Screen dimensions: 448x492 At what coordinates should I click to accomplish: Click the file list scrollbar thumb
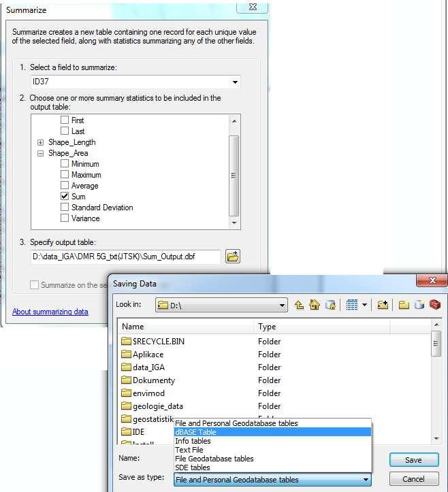[x=436, y=343]
